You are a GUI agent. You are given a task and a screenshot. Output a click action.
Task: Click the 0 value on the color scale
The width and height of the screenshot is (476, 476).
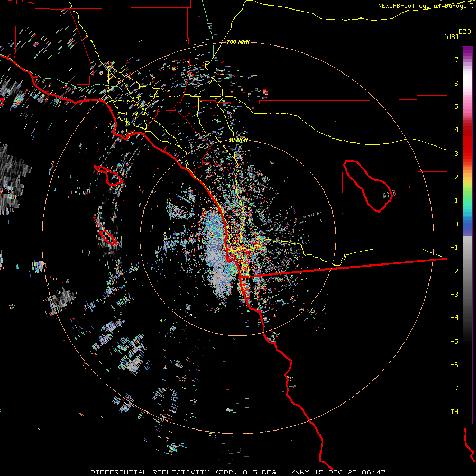[x=456, y=224]
